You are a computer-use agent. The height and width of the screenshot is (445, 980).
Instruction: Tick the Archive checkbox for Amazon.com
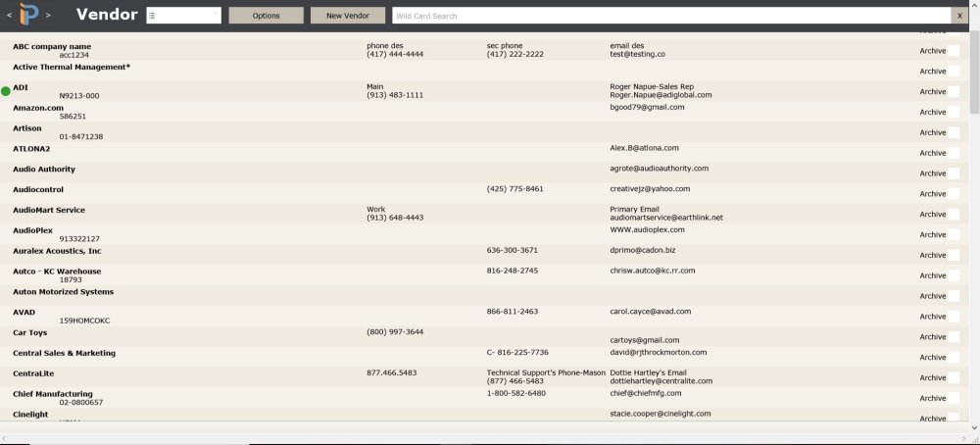pos(954,113)
